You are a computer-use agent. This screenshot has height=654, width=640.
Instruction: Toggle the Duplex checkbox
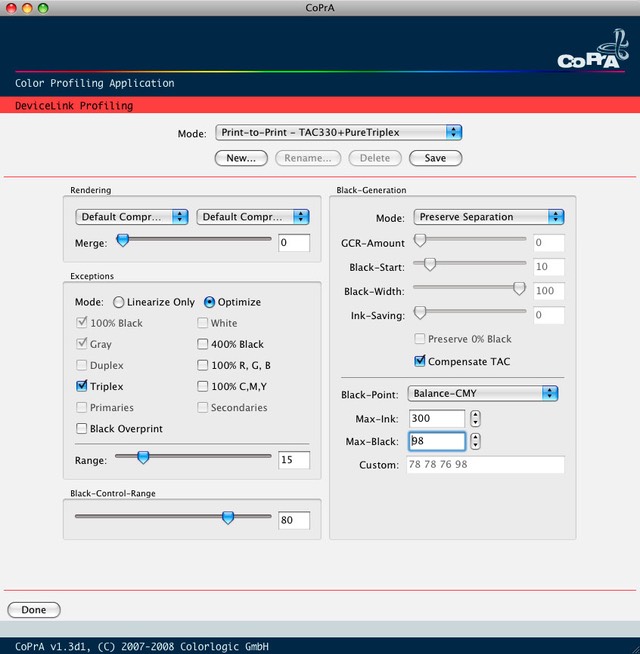[x=82, y=365]
